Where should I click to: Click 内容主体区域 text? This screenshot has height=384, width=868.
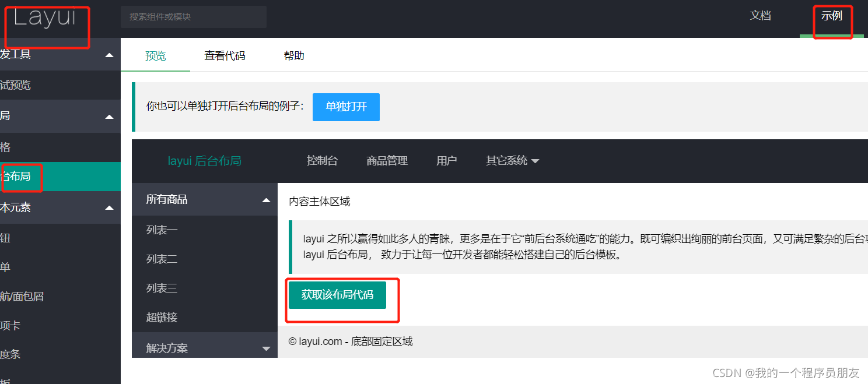tap(320, 202)
